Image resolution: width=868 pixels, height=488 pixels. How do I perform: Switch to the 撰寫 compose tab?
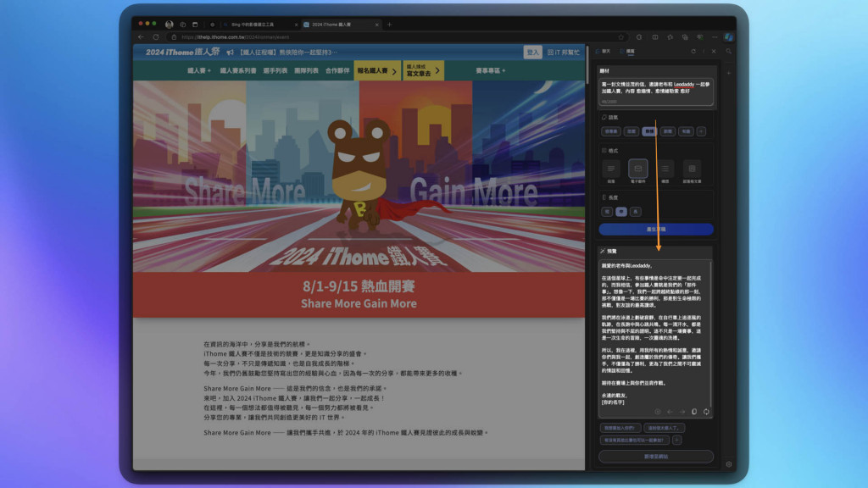pos(627,52)
